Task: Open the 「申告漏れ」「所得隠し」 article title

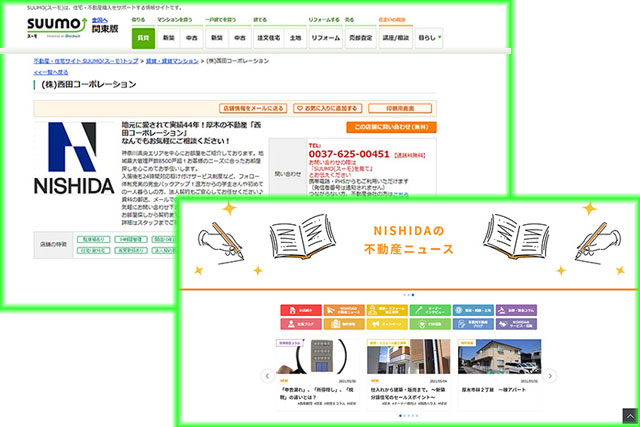Action: click(x=317, y=393)
